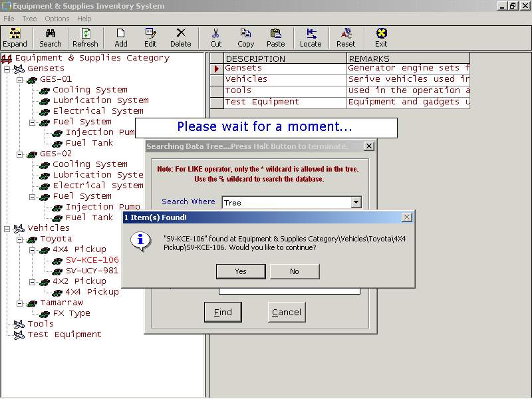Screen dimensions: 532x399
Task: Select the Gensets row selector in grid
Action: coord(217,69)
